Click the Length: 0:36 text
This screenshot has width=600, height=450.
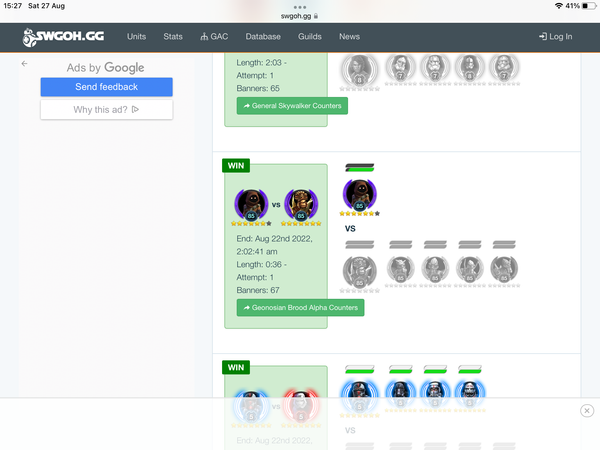259,264
